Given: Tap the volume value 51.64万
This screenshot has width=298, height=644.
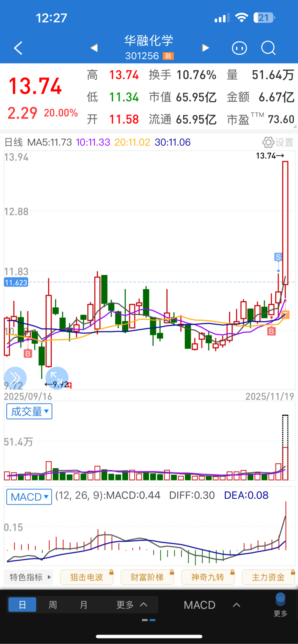Looking at the screenshot, I should [x=273, y=75].
